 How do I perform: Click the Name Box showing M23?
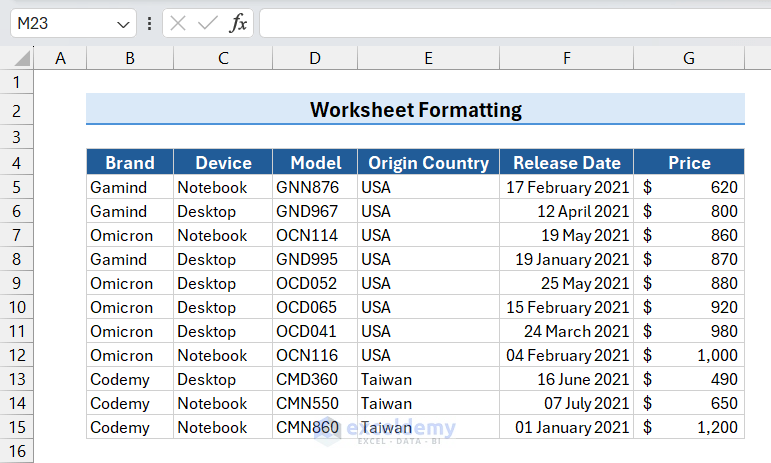pyautogui.click(x=73, y=23)
